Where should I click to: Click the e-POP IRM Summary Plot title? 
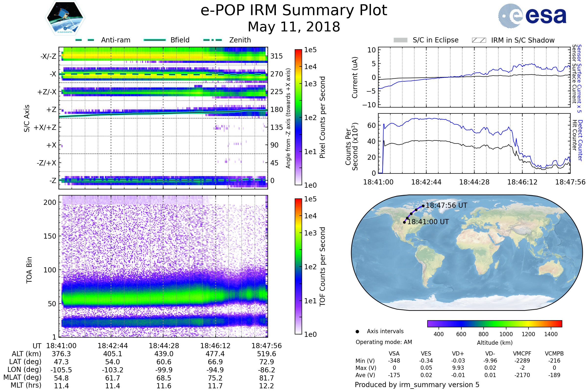(294, 11)
